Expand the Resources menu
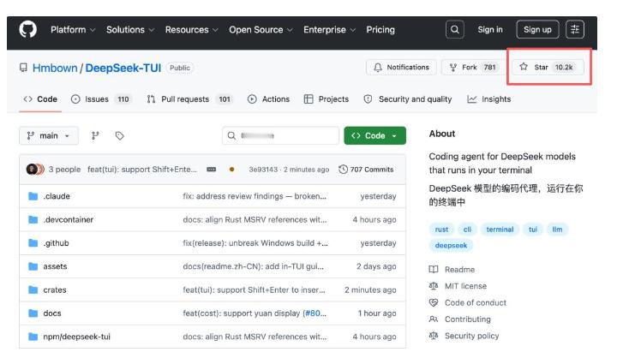Image resolution: width=617 pixels, height=364 pixels. click(x=192, y=29)
